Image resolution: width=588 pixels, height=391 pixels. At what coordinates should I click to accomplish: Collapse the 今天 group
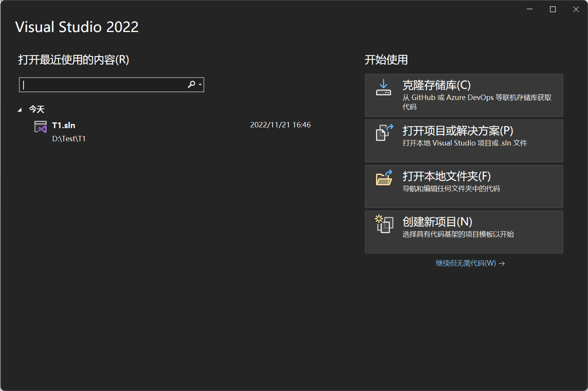coord(20,110)
